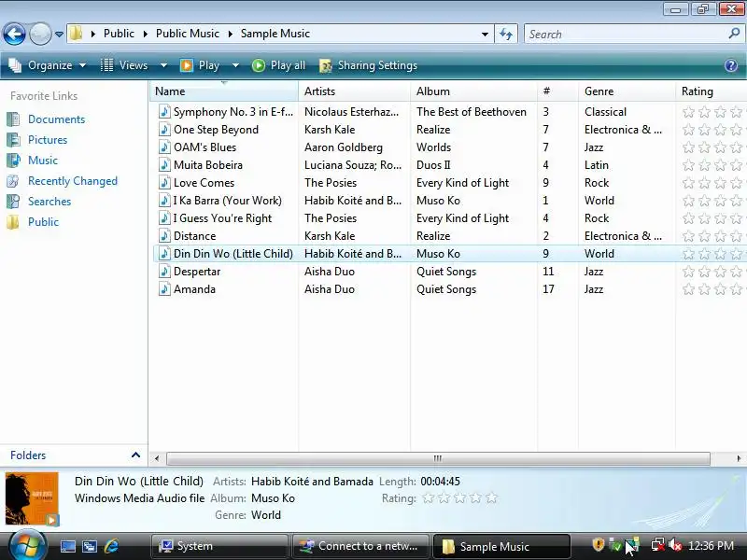The height and width of the screenshot is (560, 747).
Task: Open Searches favorite link
Action: (49, 202)
